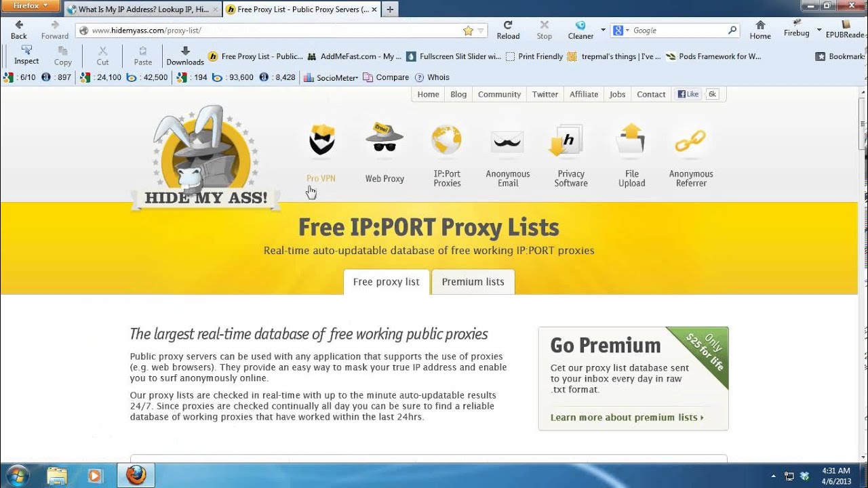Open Anonymous Referrer chain icon
Image resolution: width=868 pixels, height=488 pixels.
tap(690, 142)
